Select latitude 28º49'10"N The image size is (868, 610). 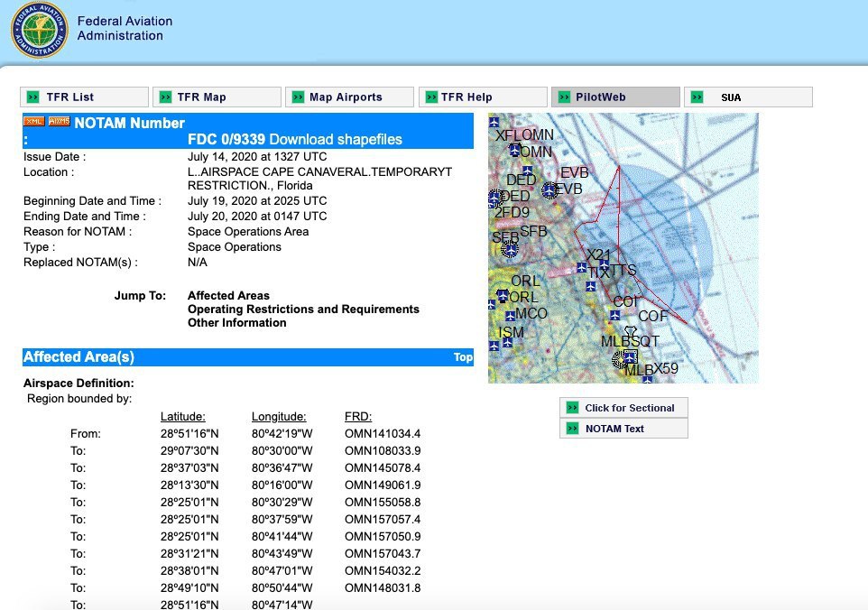189,588
